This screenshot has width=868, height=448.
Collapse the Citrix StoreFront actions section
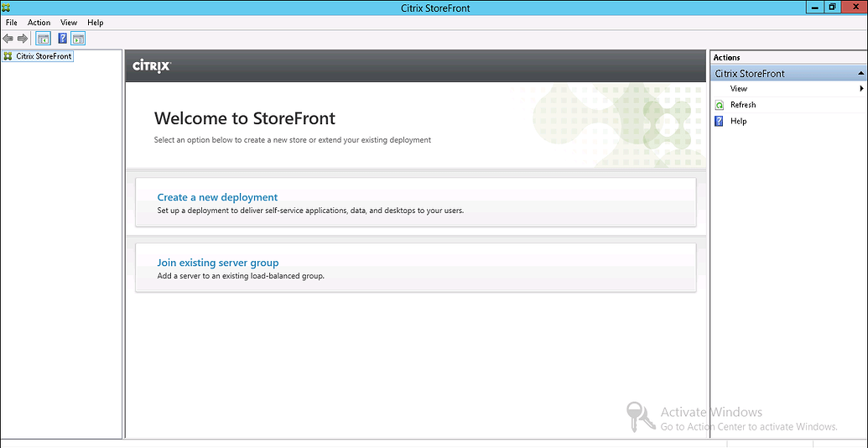[861, 74]
